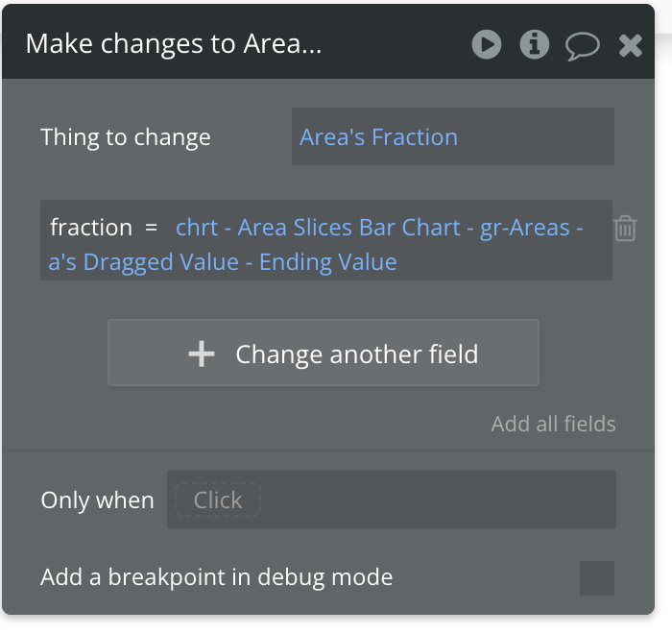Click the equals sign after fraction

pos(151,228)
